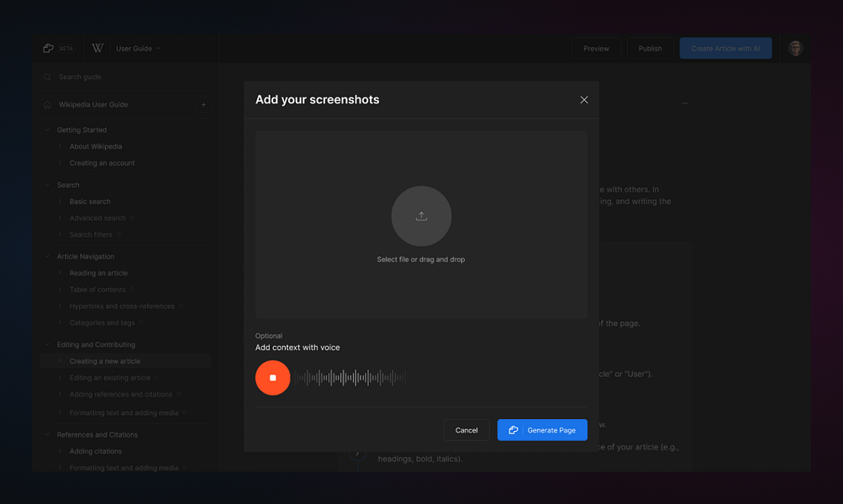This screenshot has width=843, height=504.
Task: Click the Preview button in the header
Action: [596, 49]
